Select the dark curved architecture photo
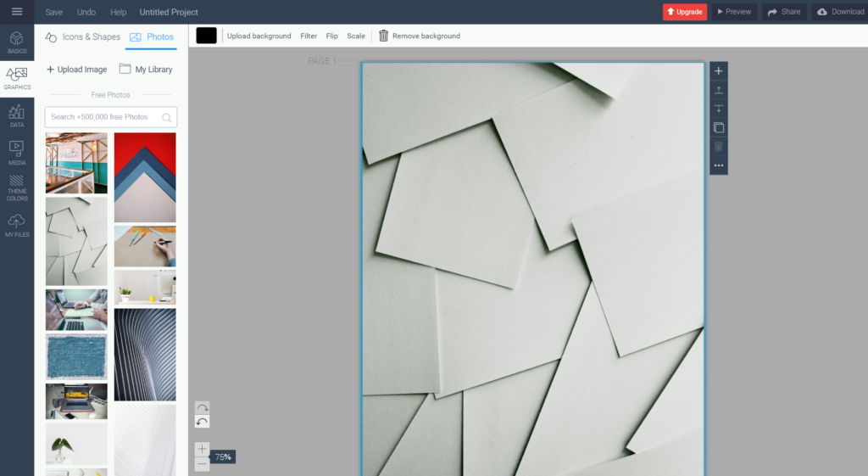Viewport: 868px width, 476px height. click(145, 355)
